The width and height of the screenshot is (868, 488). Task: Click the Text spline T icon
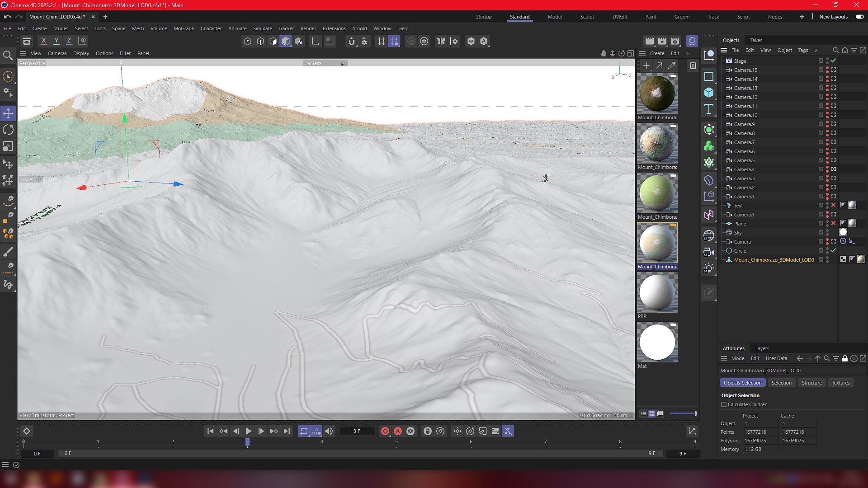(x=708, y=109)
